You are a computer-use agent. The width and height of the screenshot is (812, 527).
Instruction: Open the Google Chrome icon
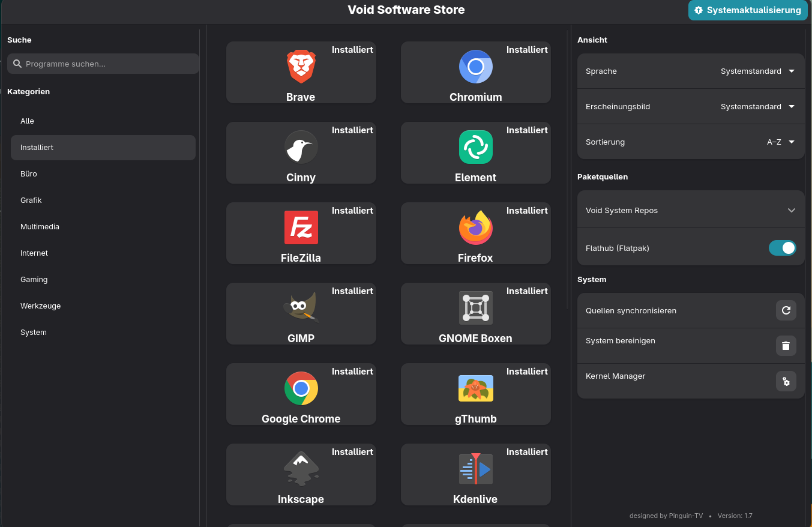pyautogui.click(x=301, y=388)
